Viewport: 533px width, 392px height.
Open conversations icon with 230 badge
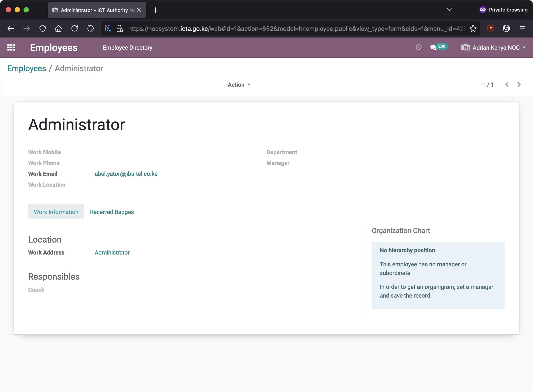tap(434, 47)
